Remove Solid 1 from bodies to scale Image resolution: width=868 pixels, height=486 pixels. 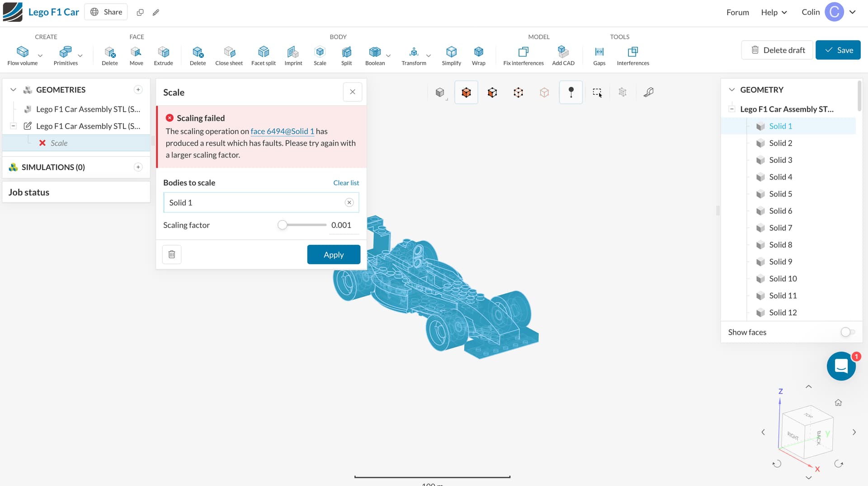point(349,203)
